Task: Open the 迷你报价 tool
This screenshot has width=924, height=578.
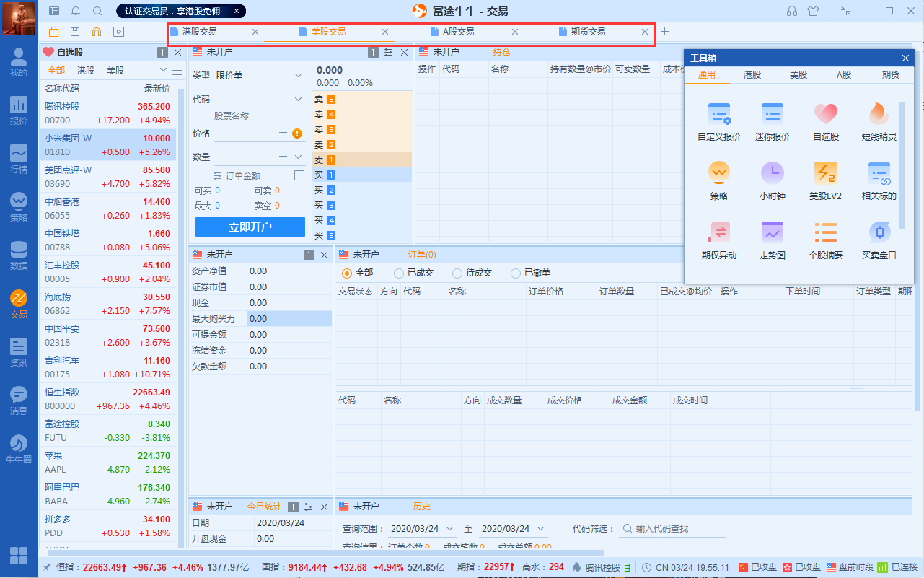Action: click(x=772, y=121)
